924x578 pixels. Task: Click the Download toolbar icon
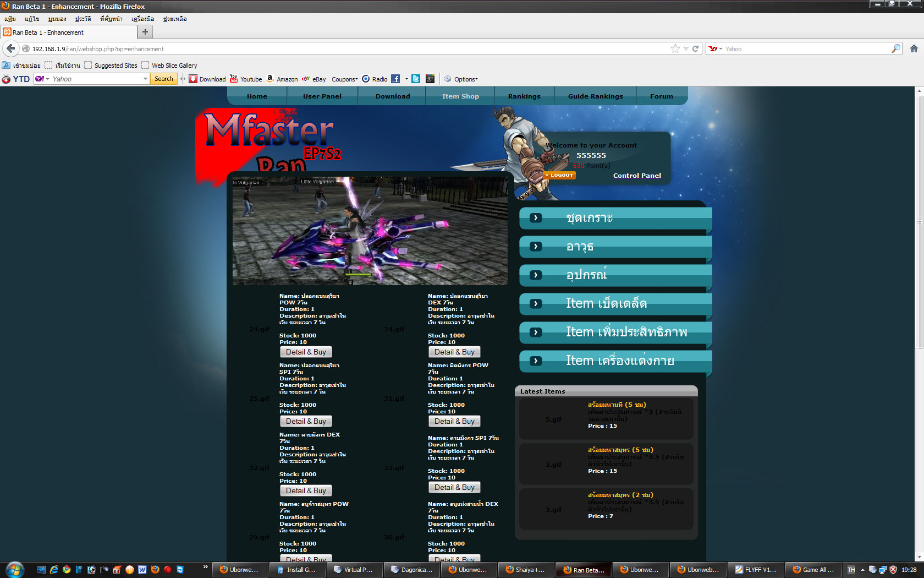(207, 79)
